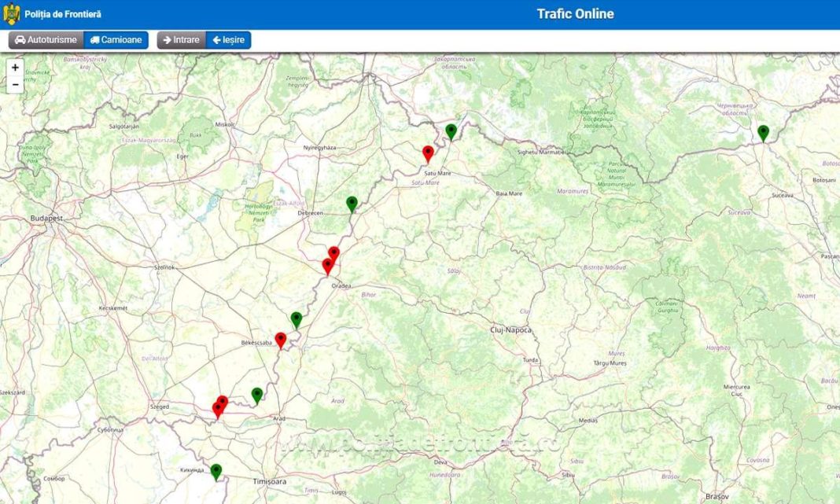This screenshot has height=504, width=840.
Task: Open the Poliția de Frontieră header link
Action: (62, 14)
